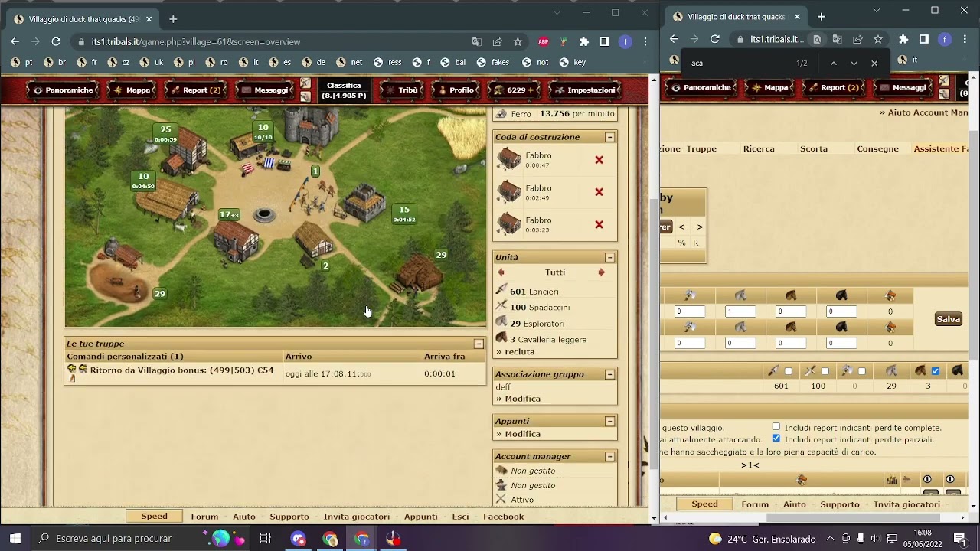Tick the spear unit checkbox in right window

click(x=788, y=371)
